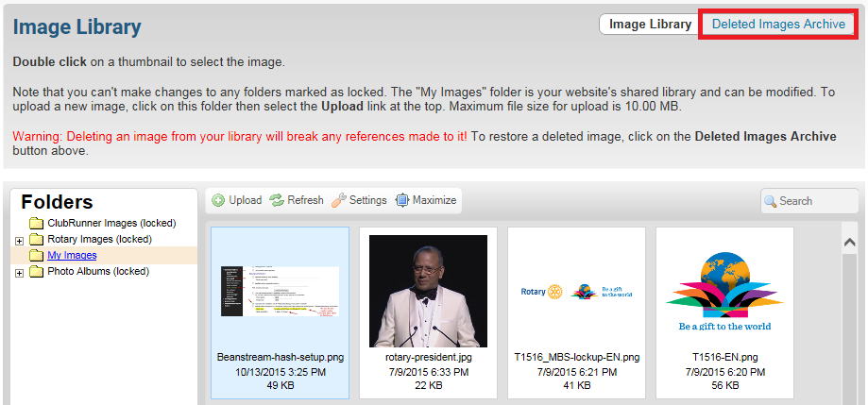
Task: Open Settings via the wrench icon
Action: point(339,200)
